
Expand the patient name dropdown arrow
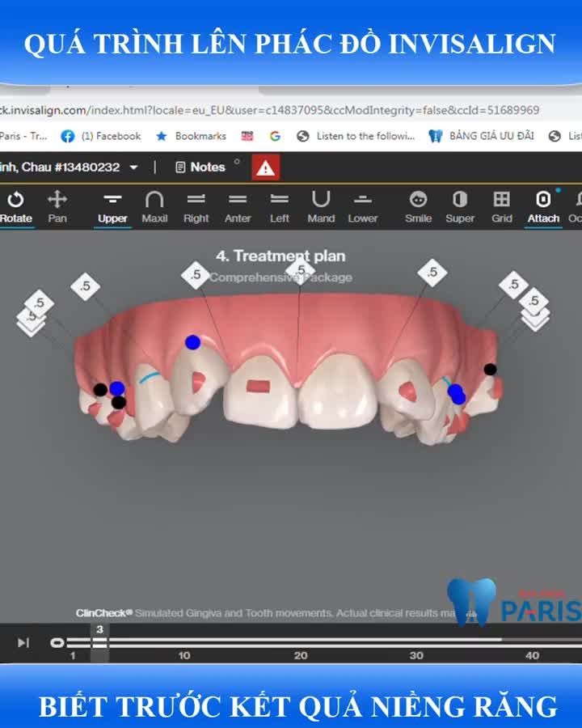point(133,167)
